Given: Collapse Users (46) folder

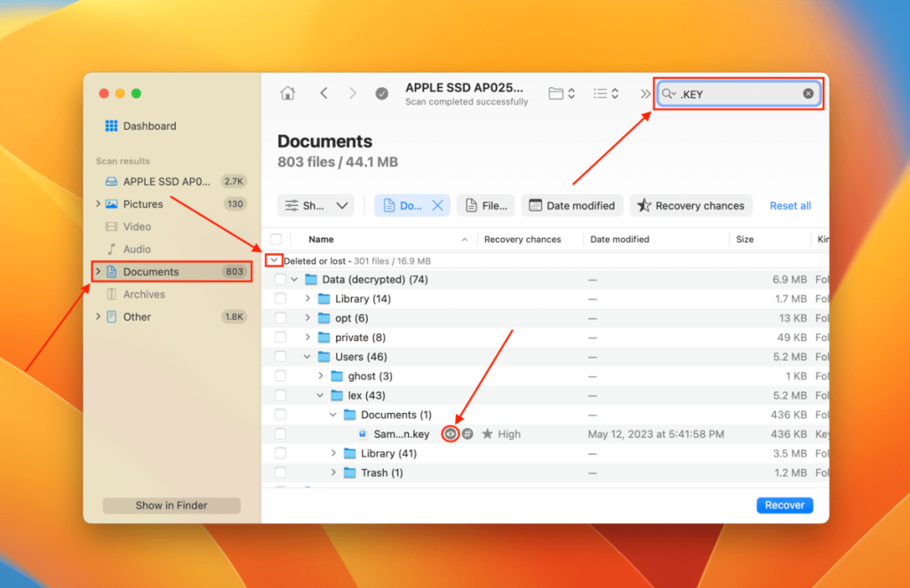Looking at the screenshot, I should tap(307, 357).
